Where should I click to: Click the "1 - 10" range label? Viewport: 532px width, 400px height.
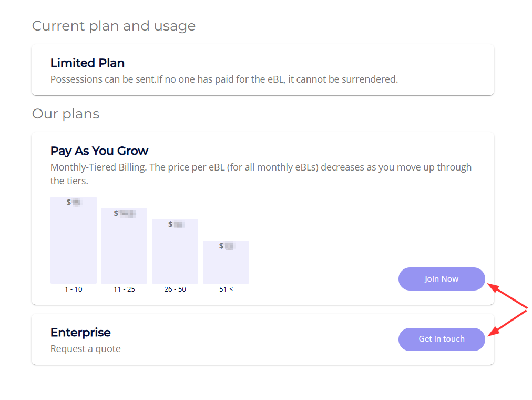point(74,289)
